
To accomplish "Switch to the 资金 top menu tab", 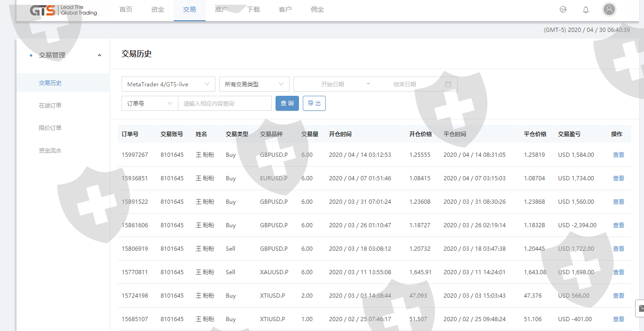I will tap(158, 9).
